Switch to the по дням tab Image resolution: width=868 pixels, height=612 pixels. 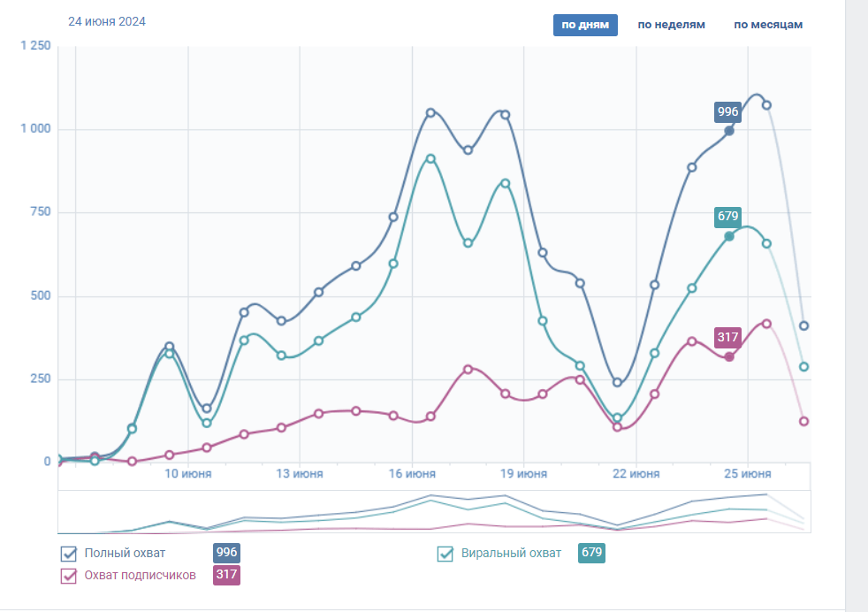(x=585, y=25)
